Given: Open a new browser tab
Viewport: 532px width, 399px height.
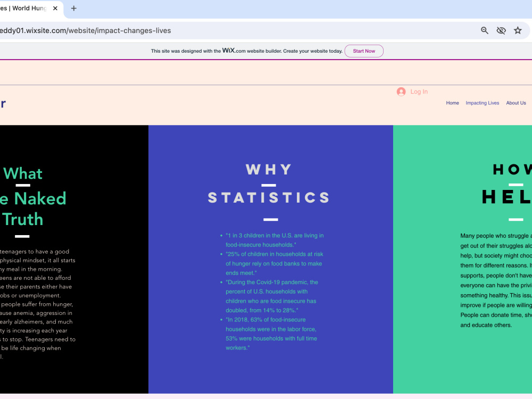Looking at the screenshot, I should click(x=73, y=8).
